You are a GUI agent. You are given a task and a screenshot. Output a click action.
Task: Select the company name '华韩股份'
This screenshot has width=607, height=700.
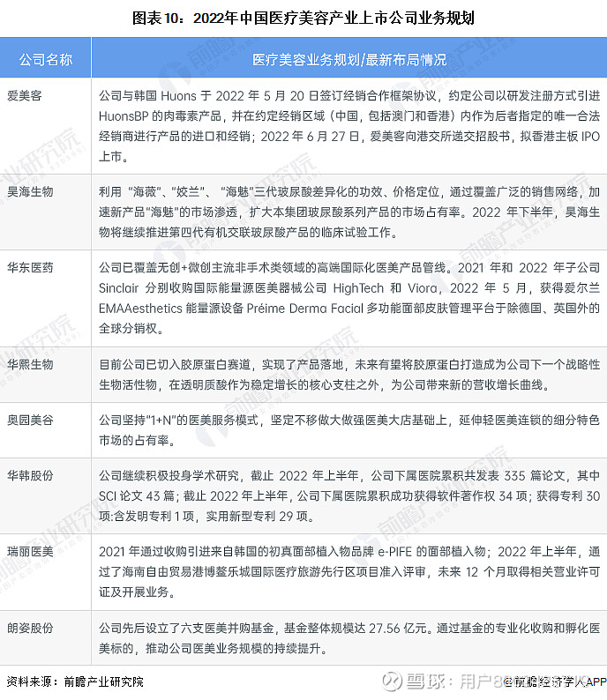(30, 475)
